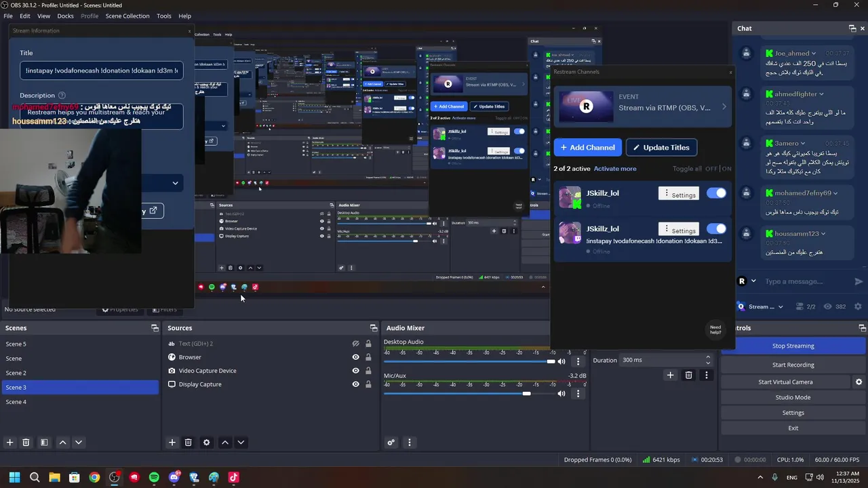The width and height of the screenshot is (868, 488).
Task: Move source down in Sources dock
Action: tap(241, 443)
